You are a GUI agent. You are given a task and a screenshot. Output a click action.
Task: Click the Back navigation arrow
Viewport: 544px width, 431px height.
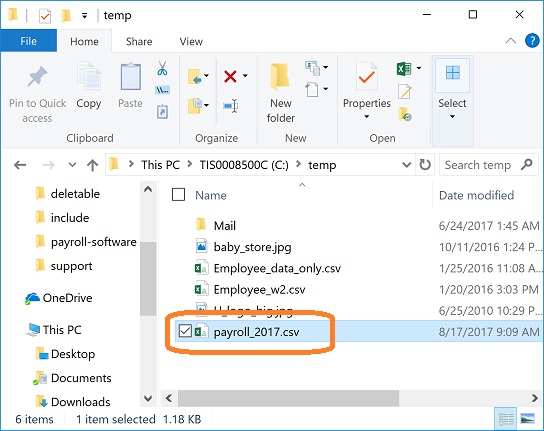pyautogui.click(x=20, y=165)
